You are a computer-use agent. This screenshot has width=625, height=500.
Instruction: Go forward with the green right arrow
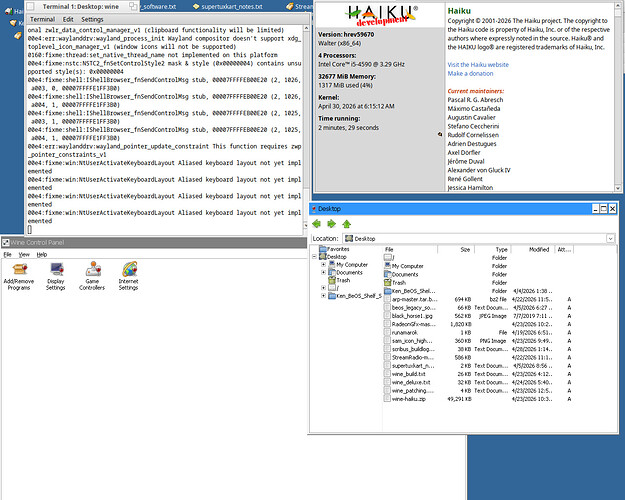[x=331, y=224]
